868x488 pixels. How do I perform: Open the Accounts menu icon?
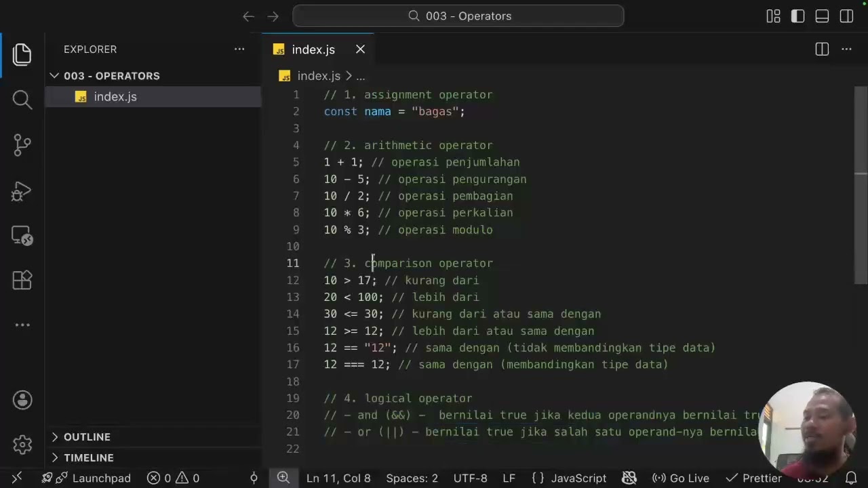tap(22, 400)
